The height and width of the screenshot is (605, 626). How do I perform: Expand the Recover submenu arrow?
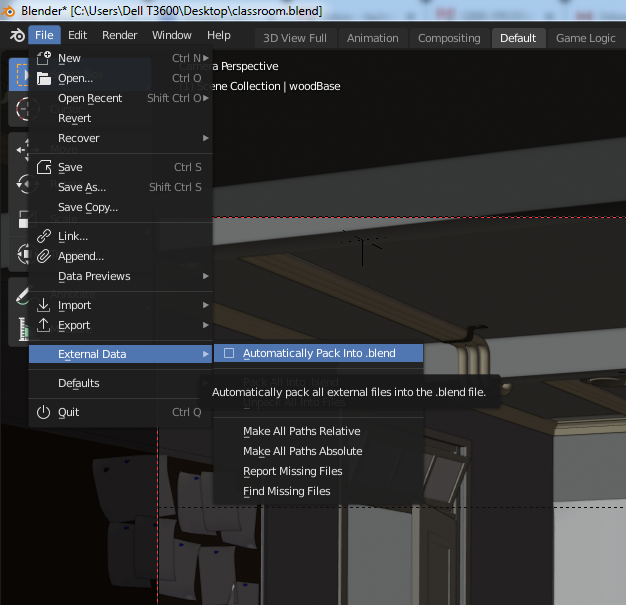coord(206,138)
